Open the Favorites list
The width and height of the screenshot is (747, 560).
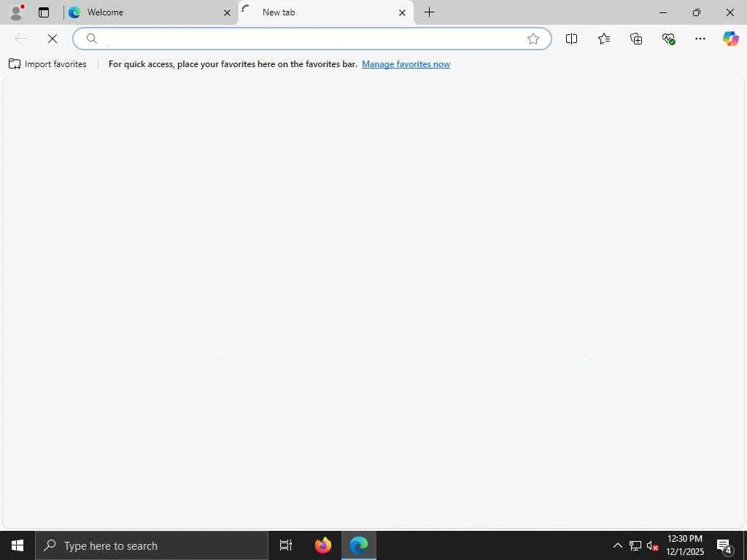(603, 39)
